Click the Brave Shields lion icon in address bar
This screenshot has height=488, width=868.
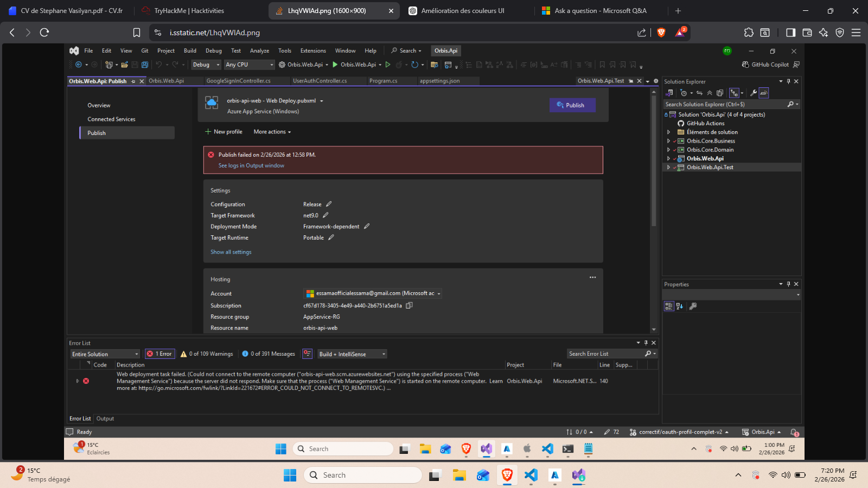coord(661,33)
